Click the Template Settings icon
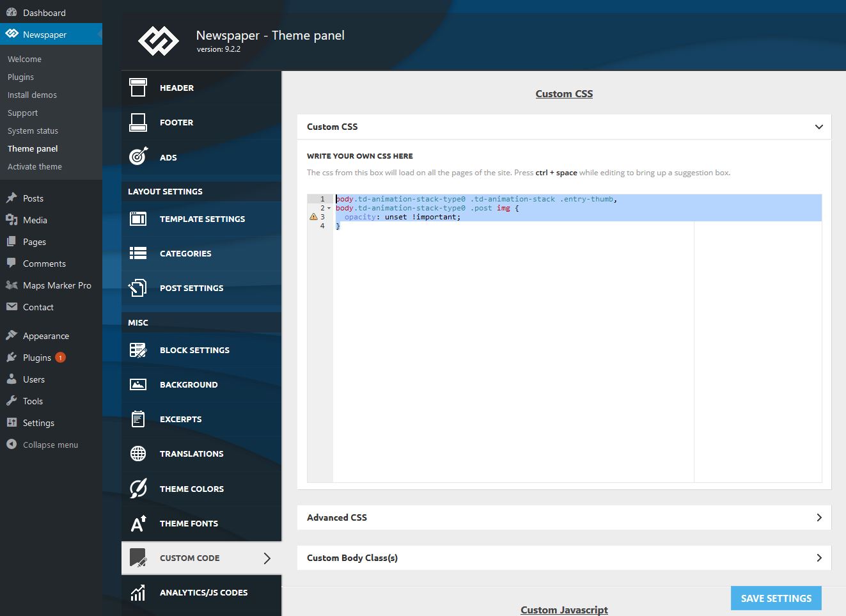Image resolution: width=846 pixels, height=616 pixels. pyautogui.click(x=138, y=219)
